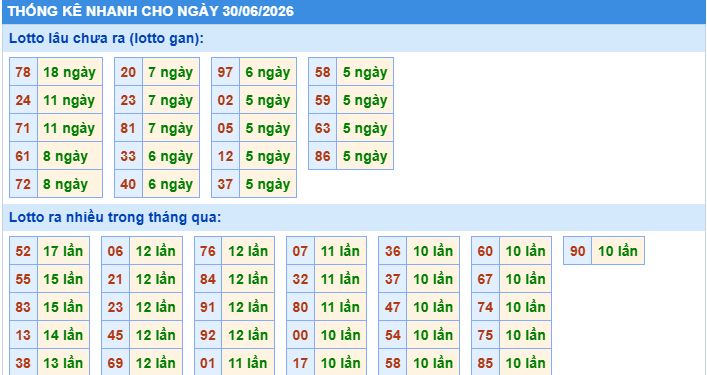Image resolution: width=707 pixels, height=375 pixels.
Task: Click '7 ngày' beside number 23
Action: point(170,101)
